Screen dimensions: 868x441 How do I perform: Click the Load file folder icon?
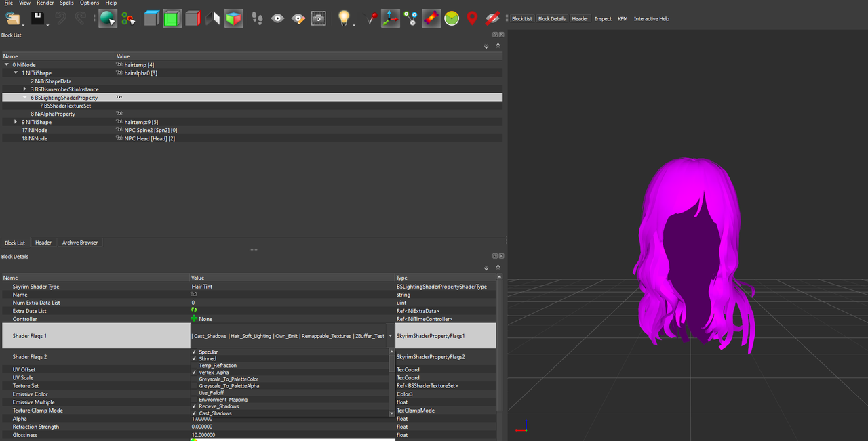12,18
